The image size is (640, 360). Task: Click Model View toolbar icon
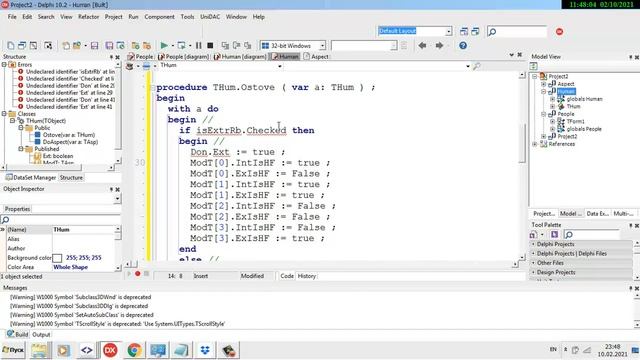click(x=533, y=66)
